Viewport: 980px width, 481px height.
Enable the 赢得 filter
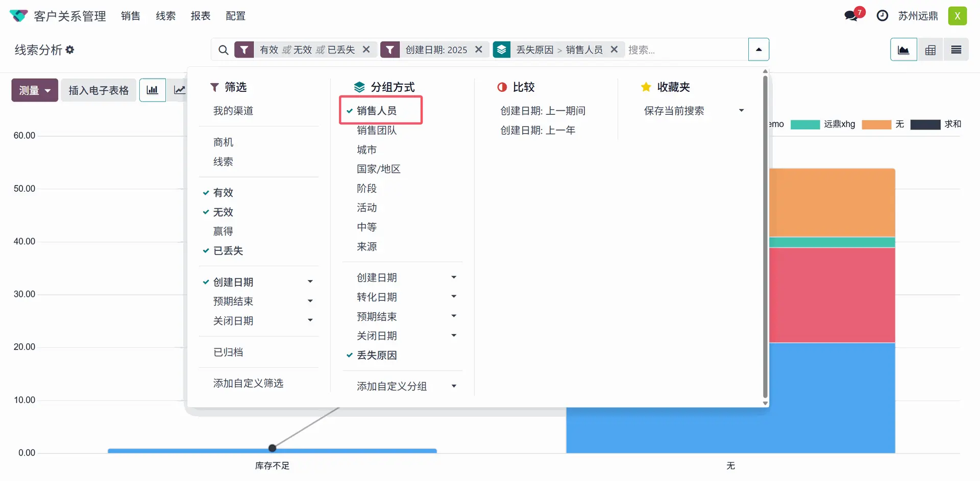(x=223, y=231)
